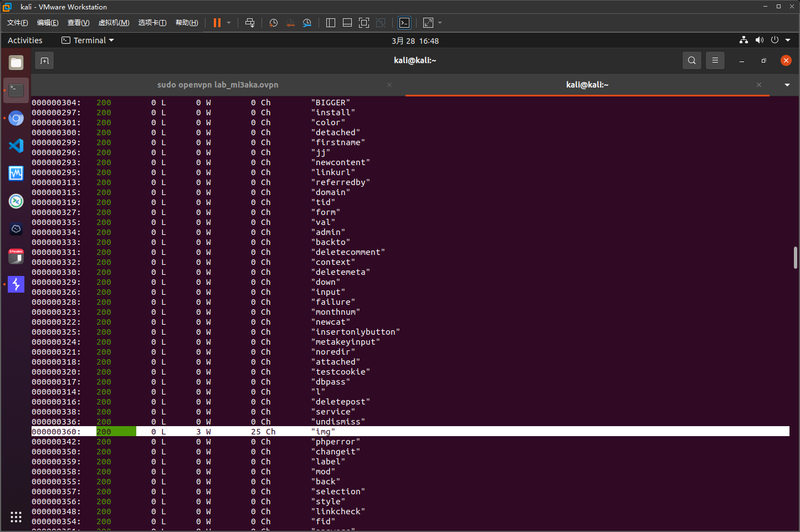800x532 pixels.
Task: Open Visual Studio Code from the dock
Action: (x=16, y=146)
